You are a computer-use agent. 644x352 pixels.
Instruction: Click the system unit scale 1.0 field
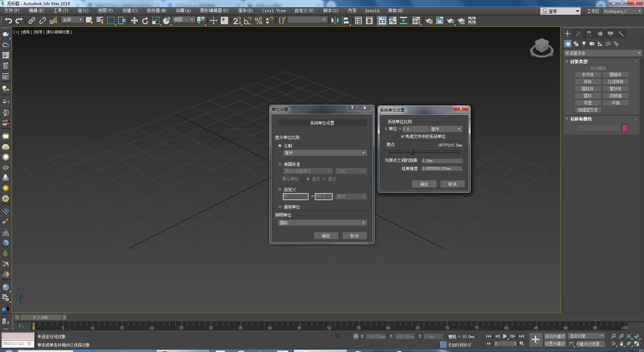tap(415, 129)
